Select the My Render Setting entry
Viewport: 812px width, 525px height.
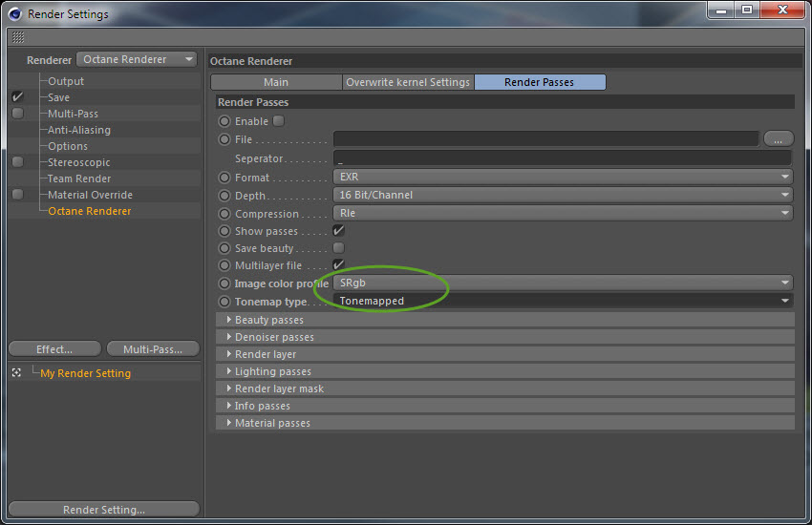[x=85, y=373]
